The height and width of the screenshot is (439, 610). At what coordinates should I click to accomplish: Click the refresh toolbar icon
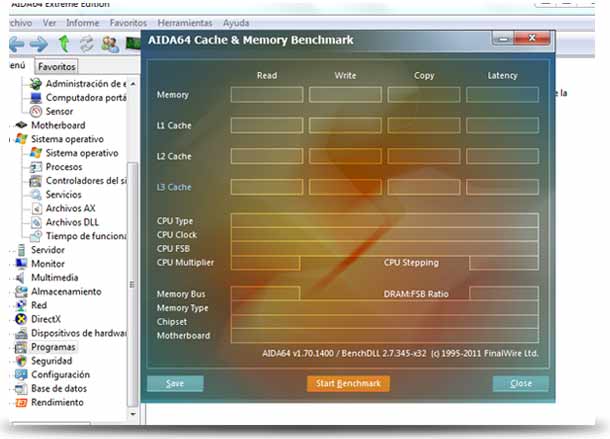coord(86,44)
